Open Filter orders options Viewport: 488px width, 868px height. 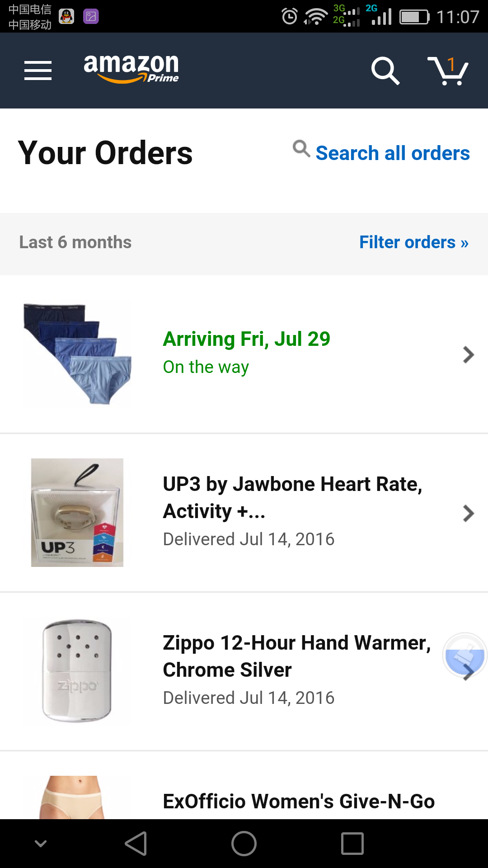click(413, 242)
